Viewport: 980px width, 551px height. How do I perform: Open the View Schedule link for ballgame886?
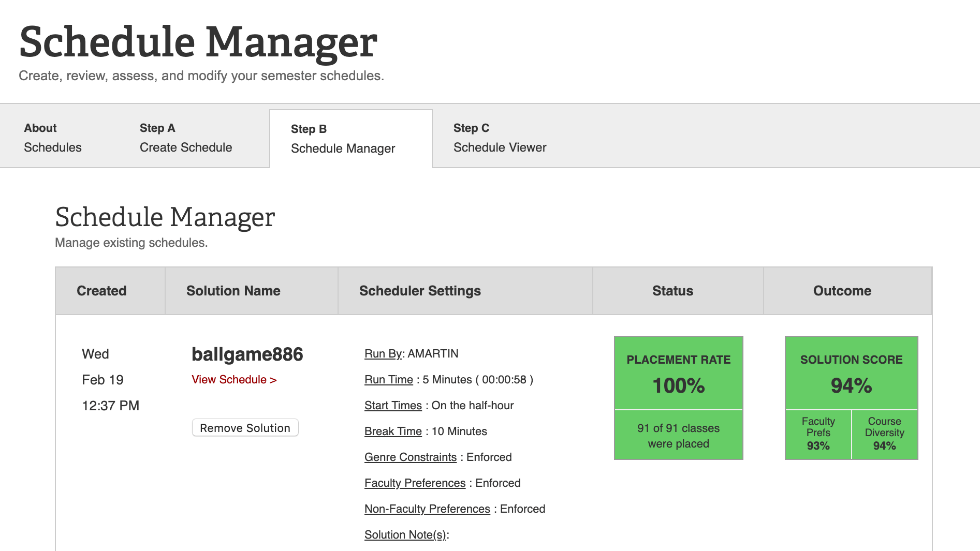tap(233, 379)
